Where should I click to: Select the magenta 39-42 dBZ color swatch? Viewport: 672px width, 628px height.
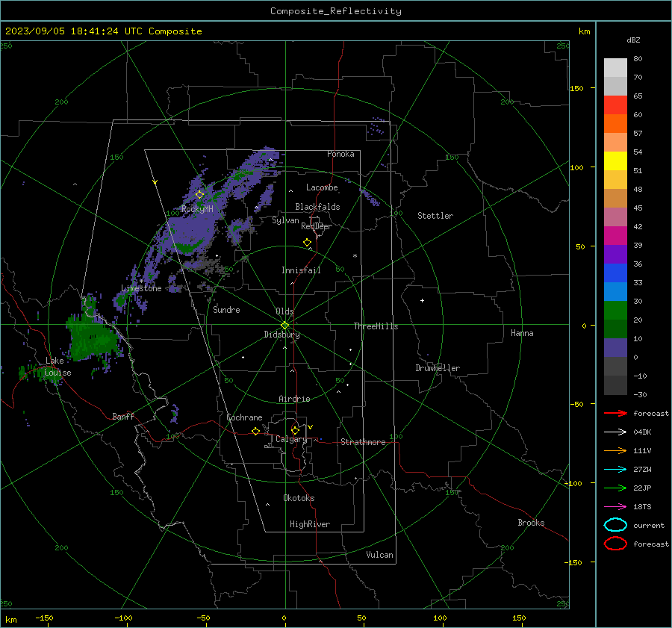point(615,236)
